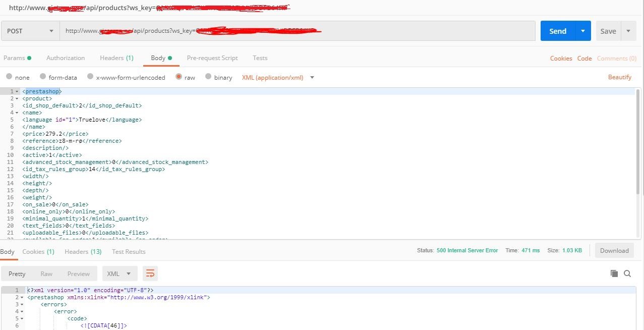Open the Send button dropdown arrow

582,31
